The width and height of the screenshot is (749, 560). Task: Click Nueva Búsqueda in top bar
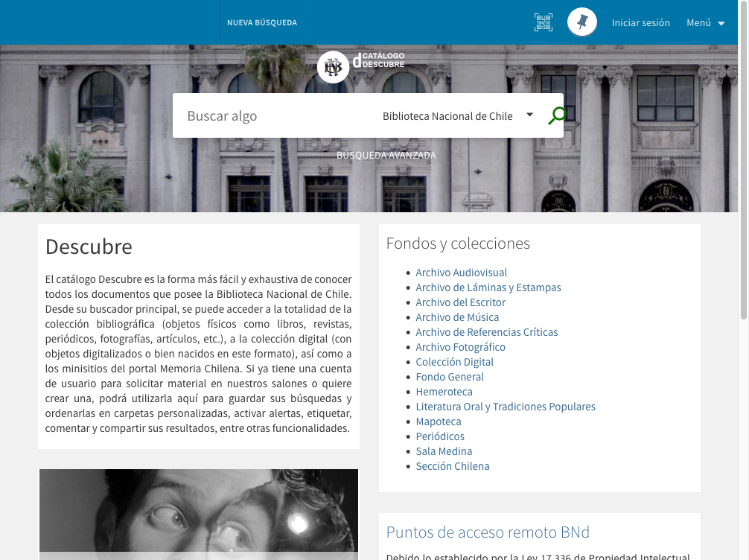pyautogui.click(x=262, y=22)
